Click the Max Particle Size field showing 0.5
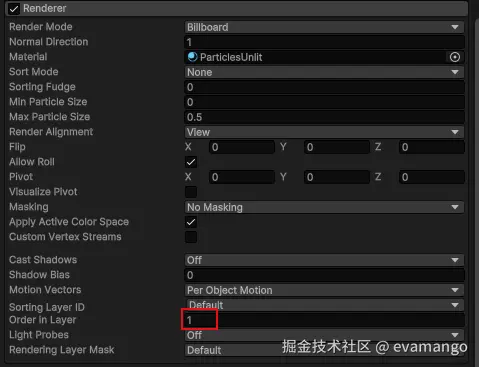This screenshot has width=479, height=367. [324, 117]
